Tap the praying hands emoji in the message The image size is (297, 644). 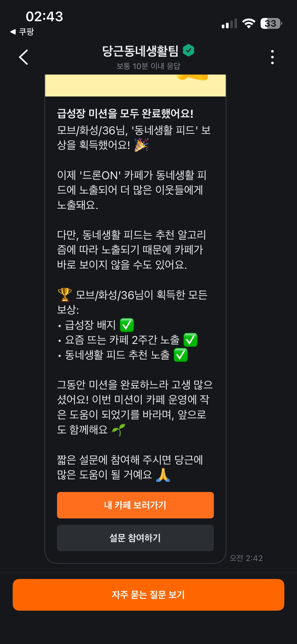[163, 475]
